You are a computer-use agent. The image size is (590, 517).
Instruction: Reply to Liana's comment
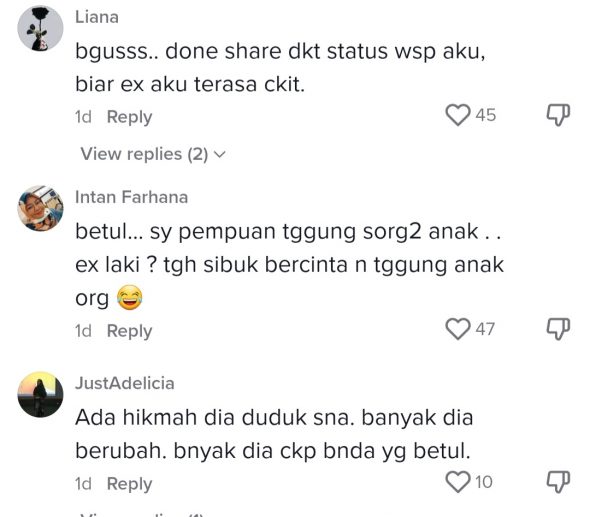(x=129, y=117)
